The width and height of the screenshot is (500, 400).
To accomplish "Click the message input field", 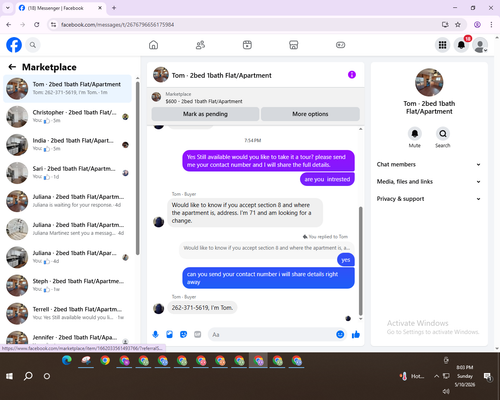I will [x=272, y=334].
